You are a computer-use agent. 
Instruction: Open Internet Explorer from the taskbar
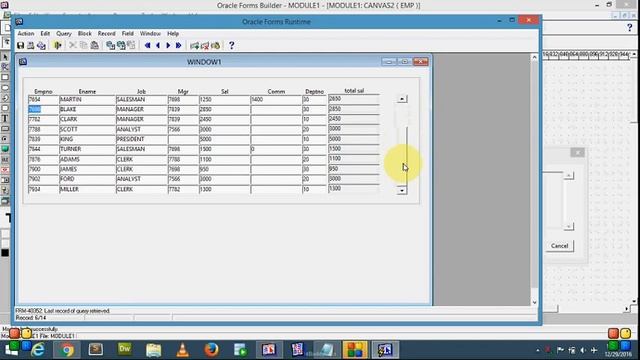pyautogui.click(x=38, y=350)
